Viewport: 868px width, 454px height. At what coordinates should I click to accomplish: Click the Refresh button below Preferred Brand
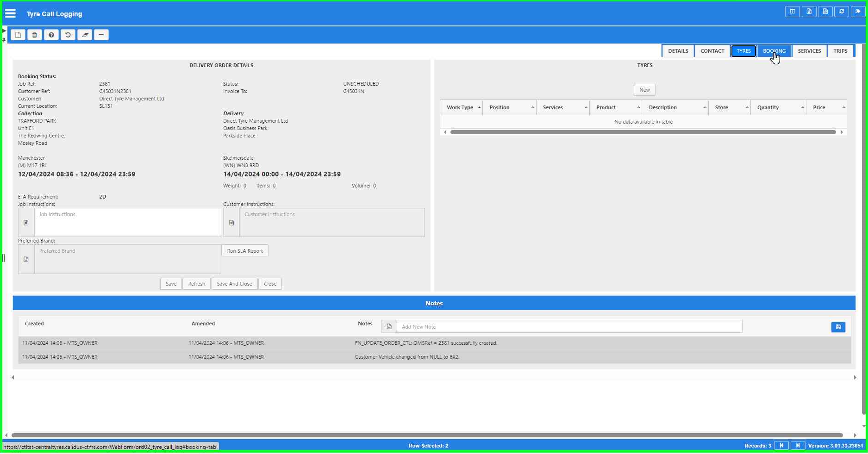196,284
